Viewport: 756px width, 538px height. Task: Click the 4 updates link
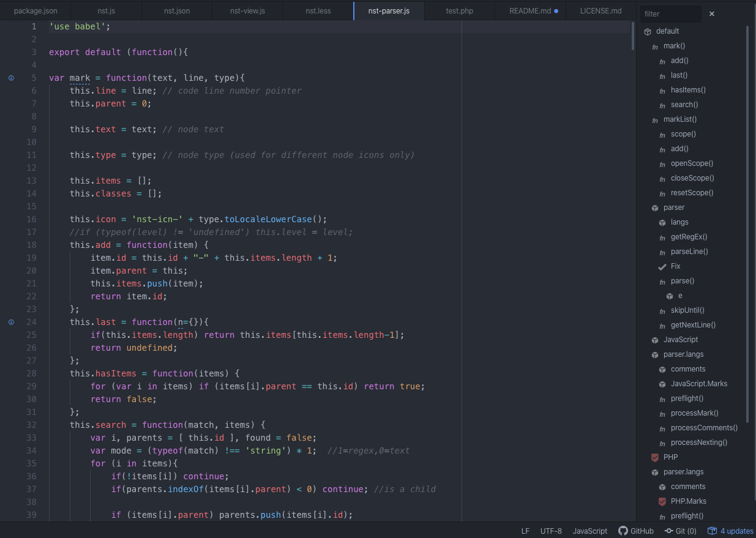tap(736, 531)
